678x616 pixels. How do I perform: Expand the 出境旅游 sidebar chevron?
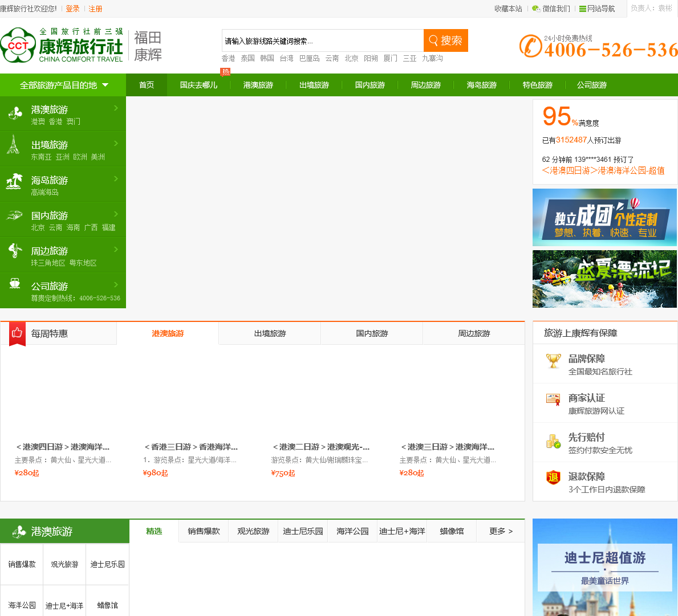click(x=116, y=144)
